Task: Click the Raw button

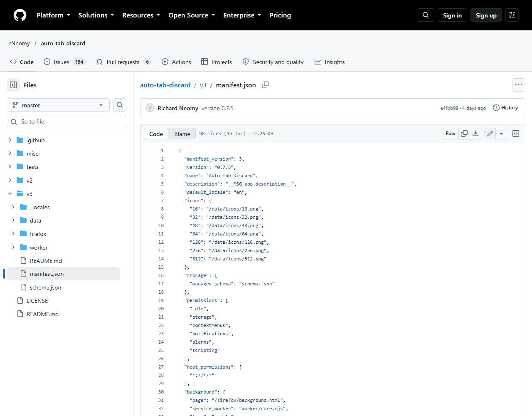Action: pos(451,134)
